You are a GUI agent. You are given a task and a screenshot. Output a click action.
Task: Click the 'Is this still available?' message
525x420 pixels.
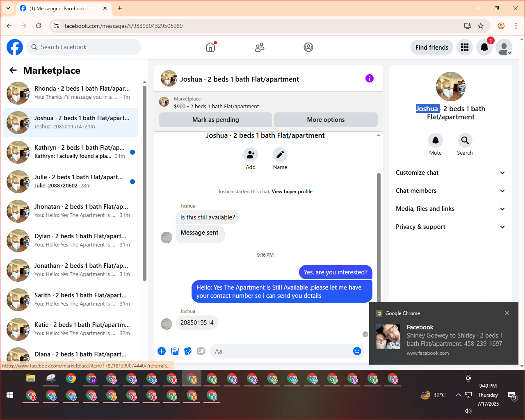tap(208, 217)
